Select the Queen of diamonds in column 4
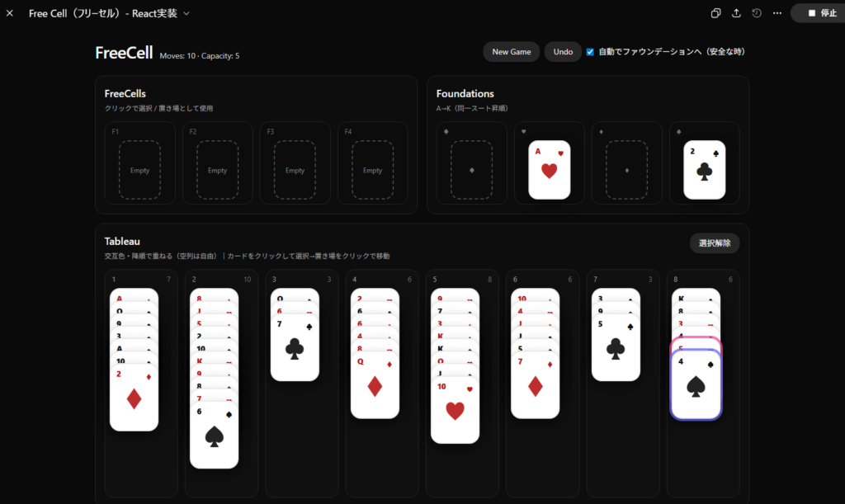The height and width of the screenshot is (504, 845). pyautogui.click(x=375, y=385)
